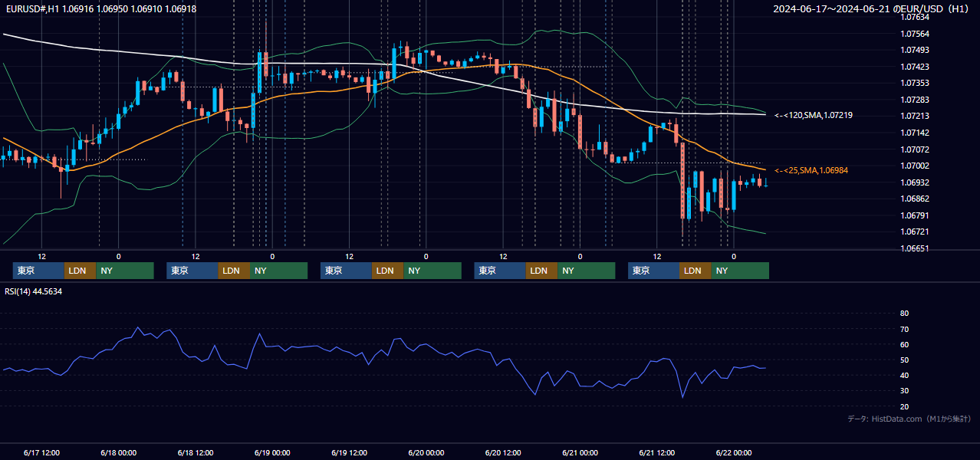Click RSI scale value 70

904,329
